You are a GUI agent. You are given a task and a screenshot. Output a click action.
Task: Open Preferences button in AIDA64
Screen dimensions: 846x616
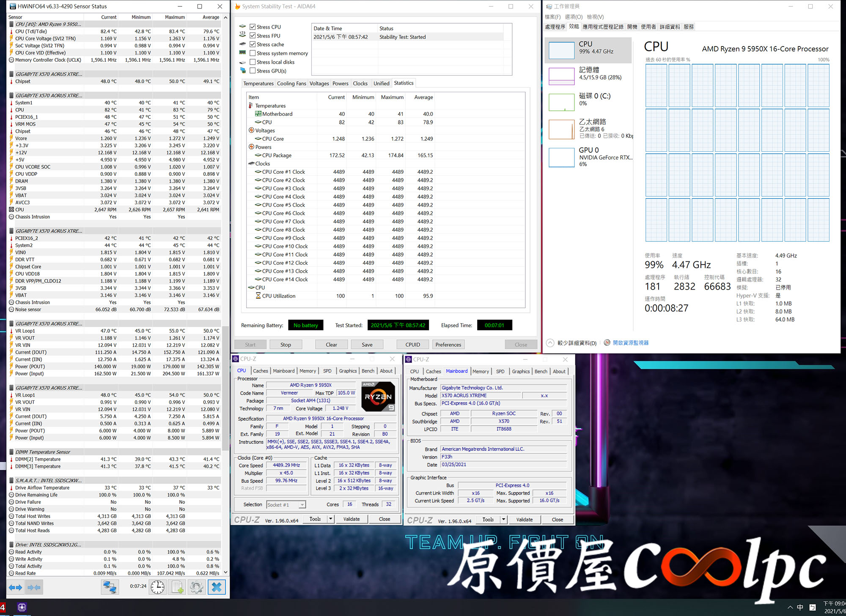click(x=448, y=345)
